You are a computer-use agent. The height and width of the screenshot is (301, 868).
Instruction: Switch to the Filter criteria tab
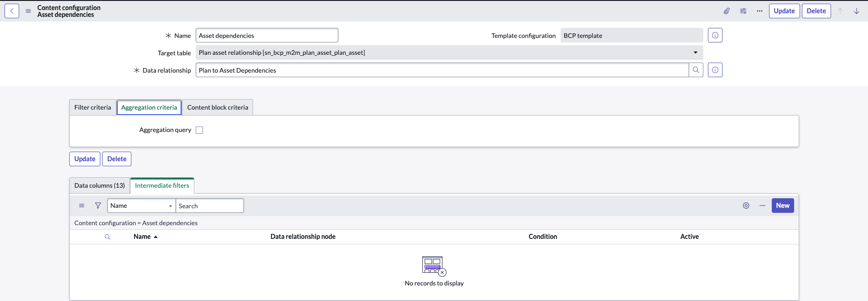(93, 107)
